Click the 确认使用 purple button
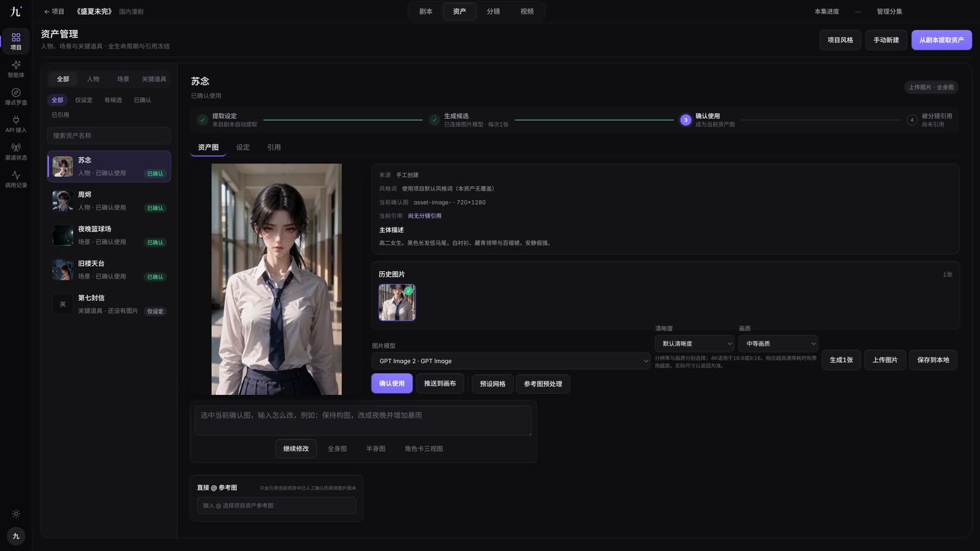Viewport: 980px width, 551px height. [x=392, y=383]
